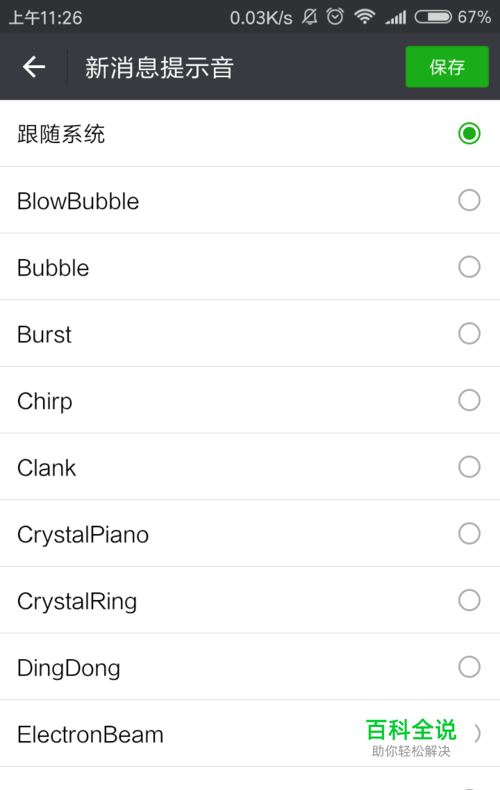Choose the Bubble sound radio button
Viewport: 500px width, 790px height.
(x=469, y=267)
